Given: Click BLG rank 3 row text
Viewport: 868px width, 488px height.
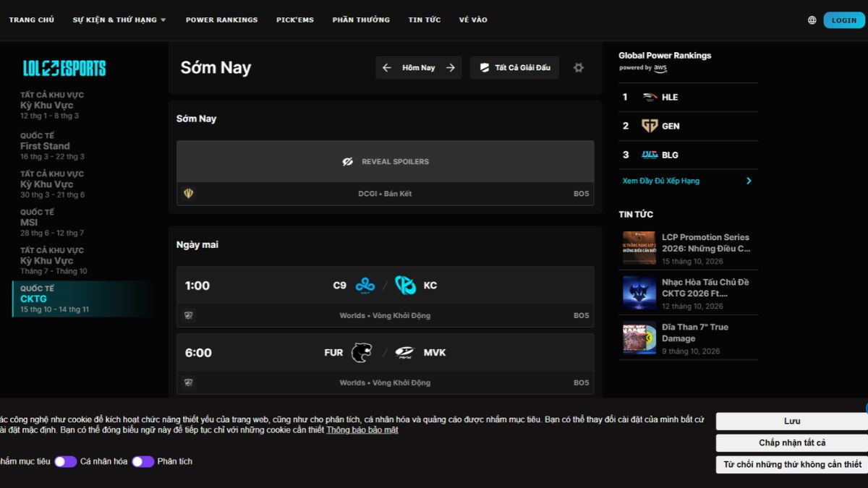Looking at the screenshot, I should click(670, 155).
